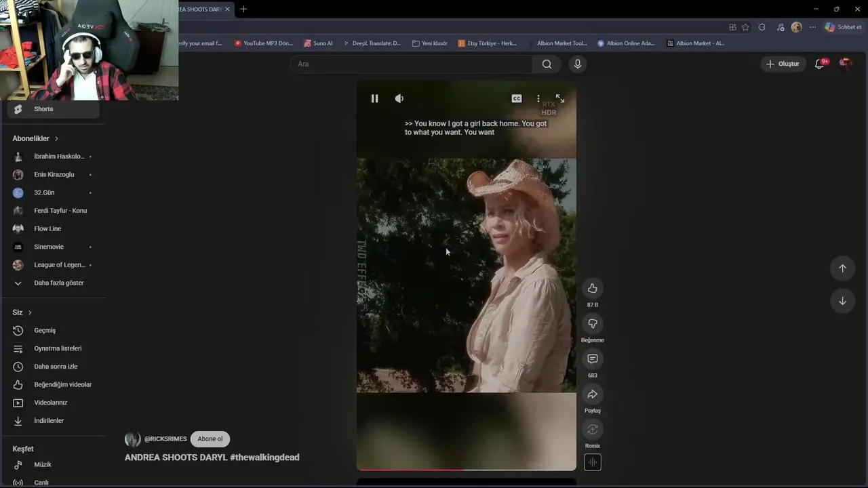Open DeepL Translate bookmark

click(x=372, y=43)
